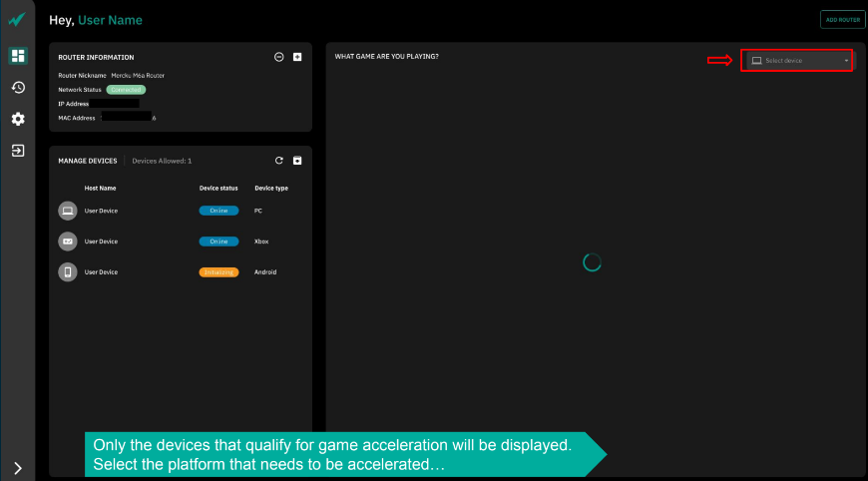Image resolution: width=868 pixels, height=481 pixels.
Task: Open the dashboard grid icon in sidebar
Action: 17,56
